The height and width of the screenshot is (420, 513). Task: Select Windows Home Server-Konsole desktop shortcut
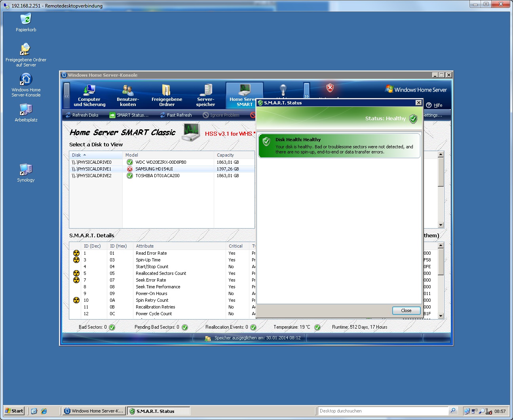click(x=26, y=85)
